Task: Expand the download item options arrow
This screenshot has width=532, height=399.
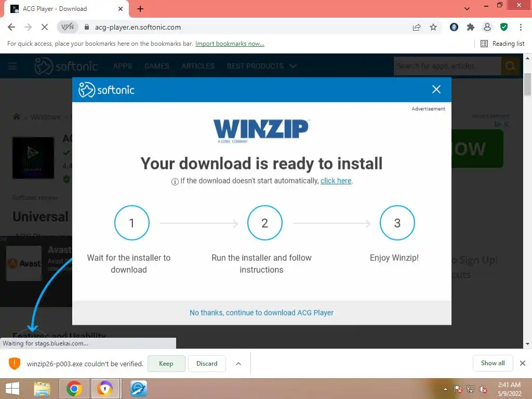Action: coord(238,363)
